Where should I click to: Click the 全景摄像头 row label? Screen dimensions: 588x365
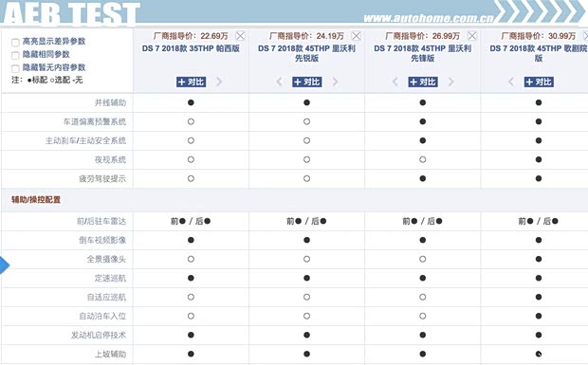click(106, 260)
